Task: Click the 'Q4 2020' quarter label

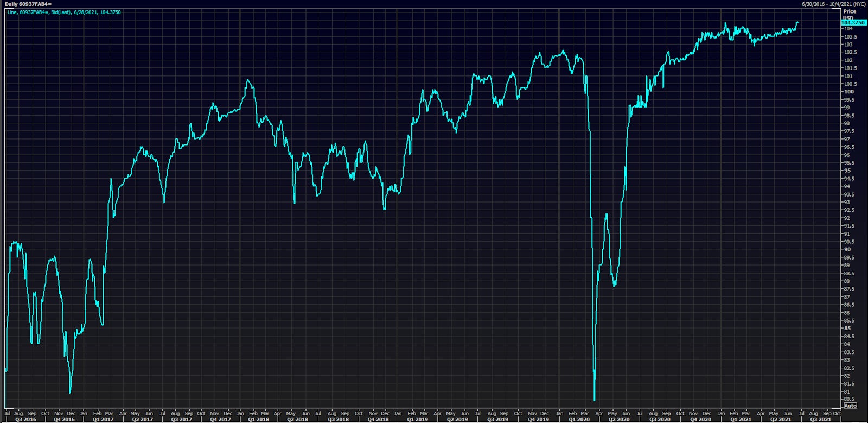Action: 700,419
